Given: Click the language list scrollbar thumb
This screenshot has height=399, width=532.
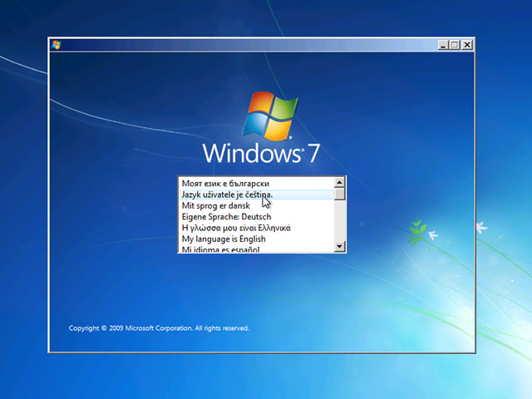Looking at the screenshot, I should click(340, 194).
